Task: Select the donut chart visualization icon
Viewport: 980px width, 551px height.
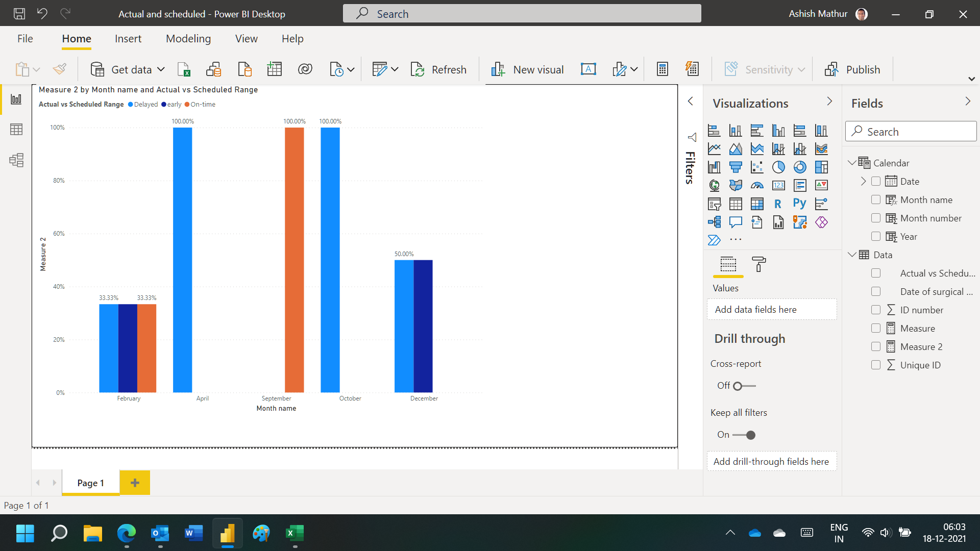Action: 800,167
